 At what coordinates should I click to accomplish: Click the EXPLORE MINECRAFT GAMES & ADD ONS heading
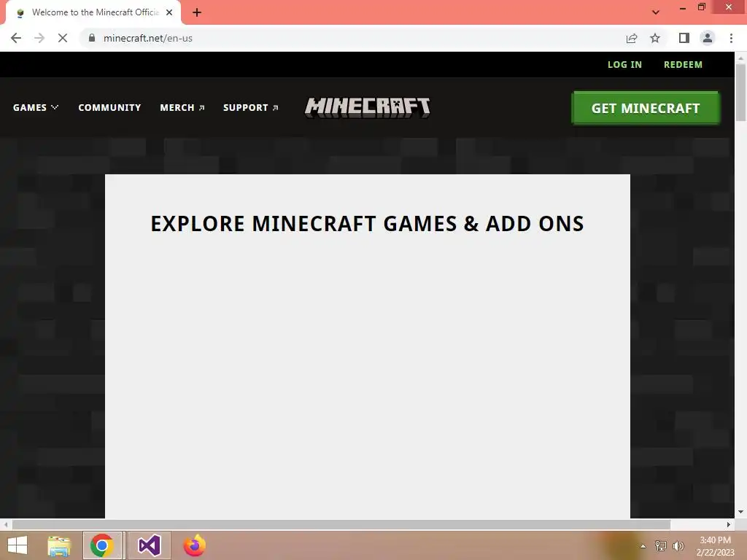tap(368, 223)
